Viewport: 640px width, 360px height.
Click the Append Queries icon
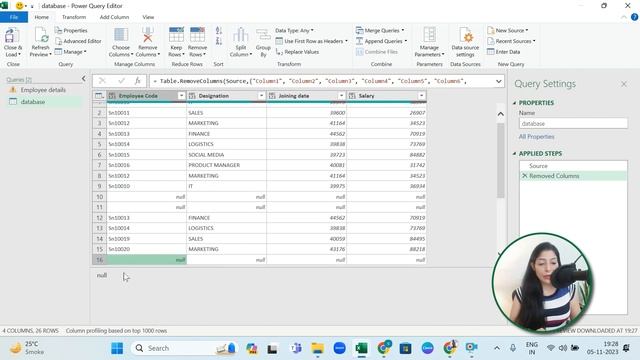click(x=359, y=41)
